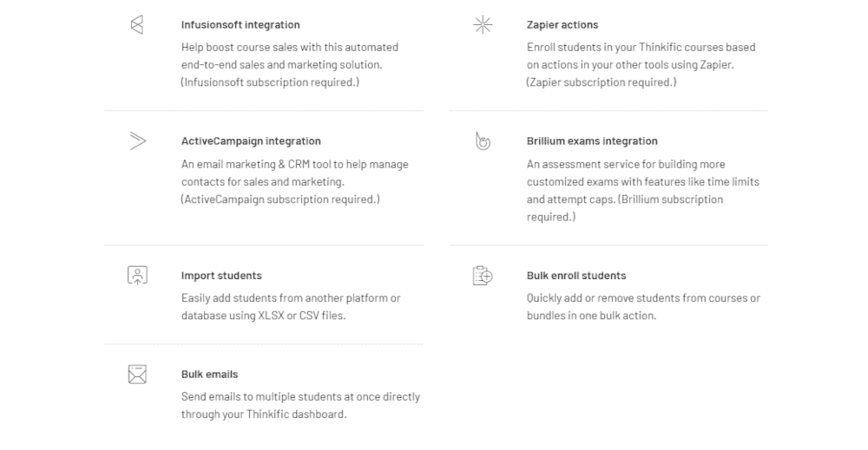868x450 pixels.
Task: Click the Bulk emails heading
Action: tap(209, 375)
